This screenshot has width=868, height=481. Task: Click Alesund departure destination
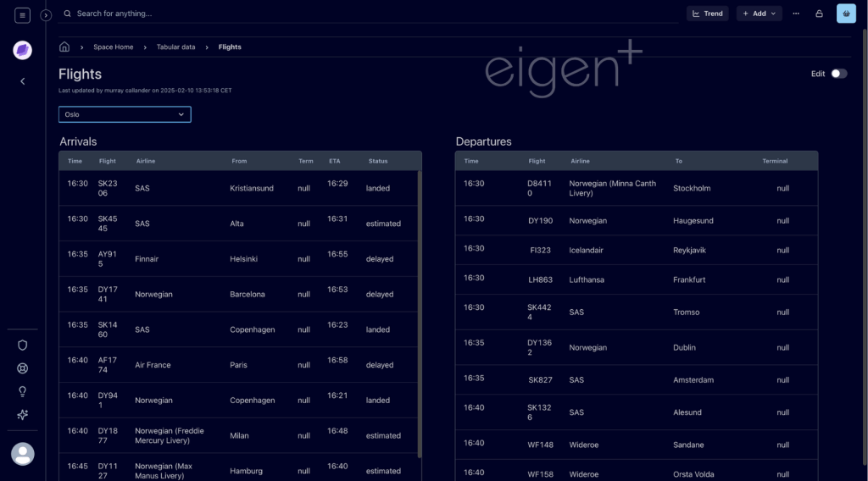[687, 412]
